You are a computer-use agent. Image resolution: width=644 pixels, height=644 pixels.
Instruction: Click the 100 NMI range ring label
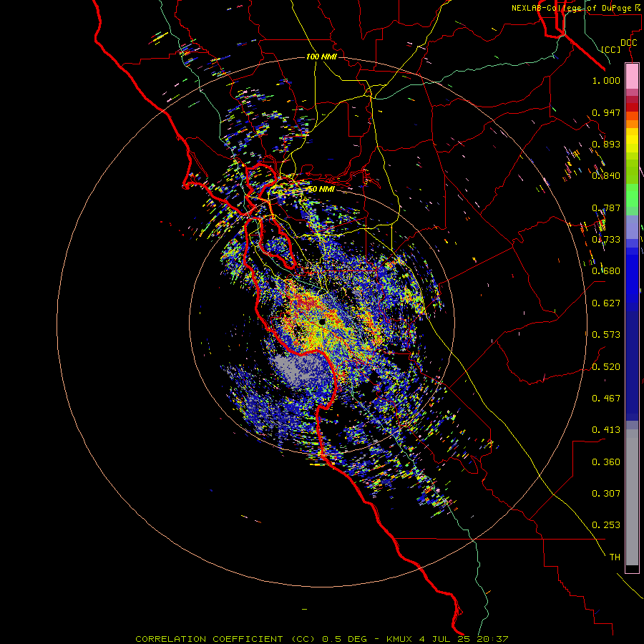[x=321, y=57]
